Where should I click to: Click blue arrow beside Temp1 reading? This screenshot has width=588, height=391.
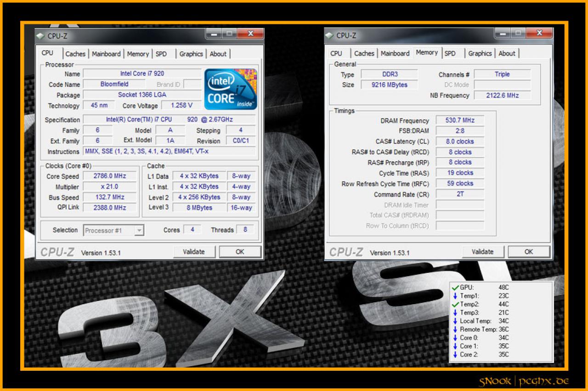tap(455, 296)
